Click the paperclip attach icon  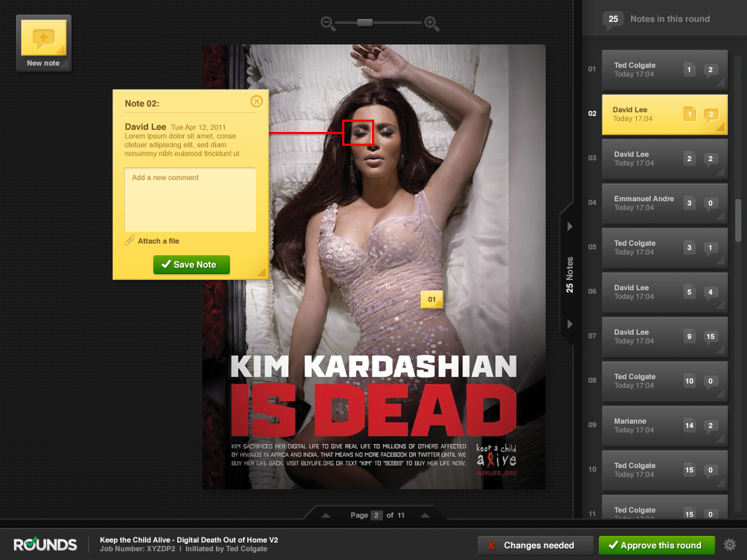pos(130,241)
